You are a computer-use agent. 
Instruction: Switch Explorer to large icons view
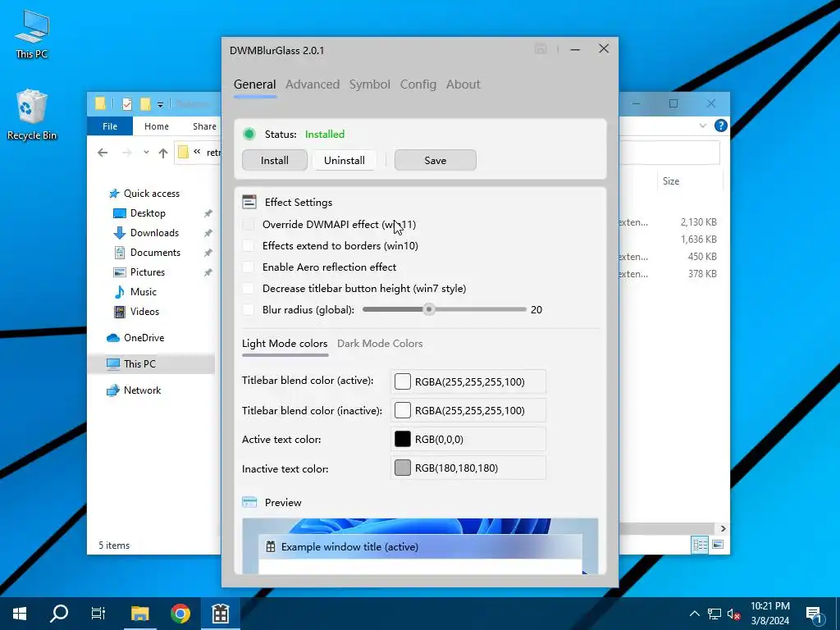[718, 545]
